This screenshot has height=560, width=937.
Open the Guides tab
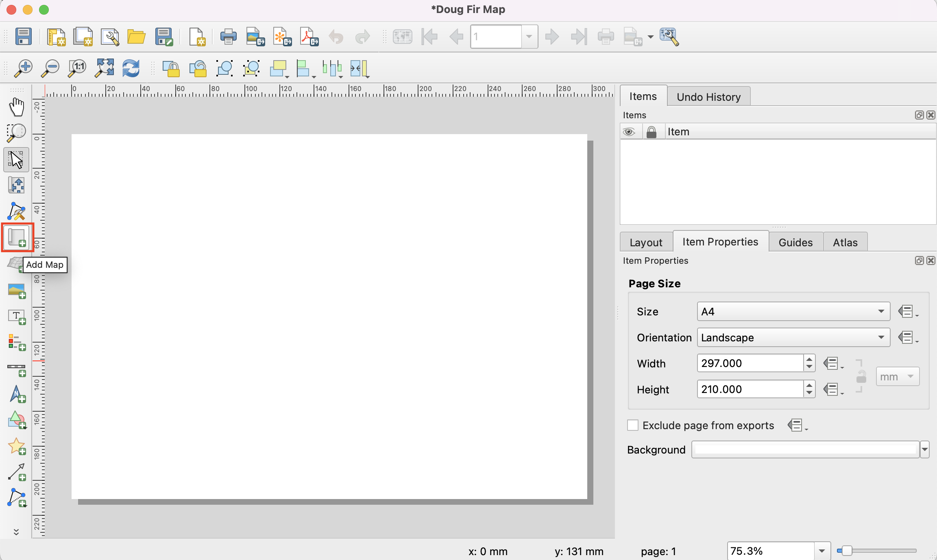pos(795,242)
